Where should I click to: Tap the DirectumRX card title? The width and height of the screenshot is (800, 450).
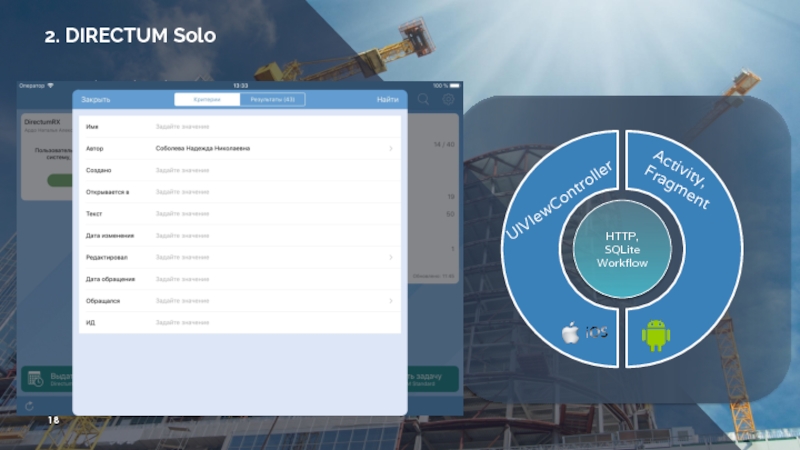(42, 122)
